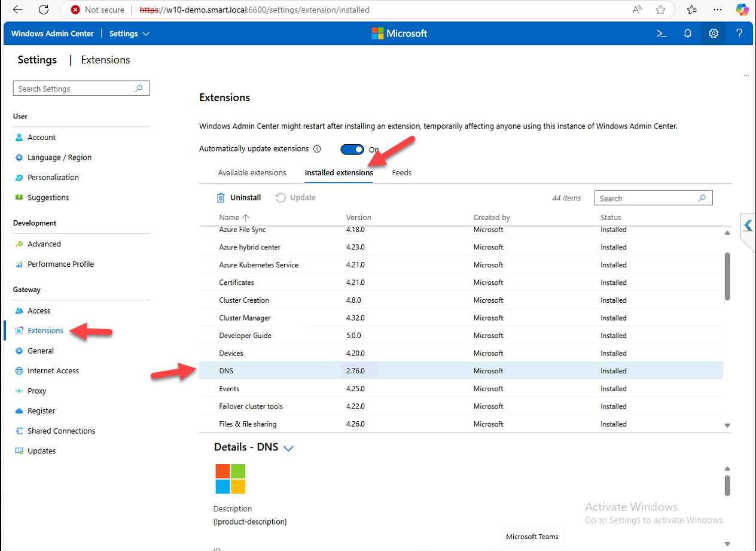
Task: Open the Settings dropdown in header
Action: 129,34
